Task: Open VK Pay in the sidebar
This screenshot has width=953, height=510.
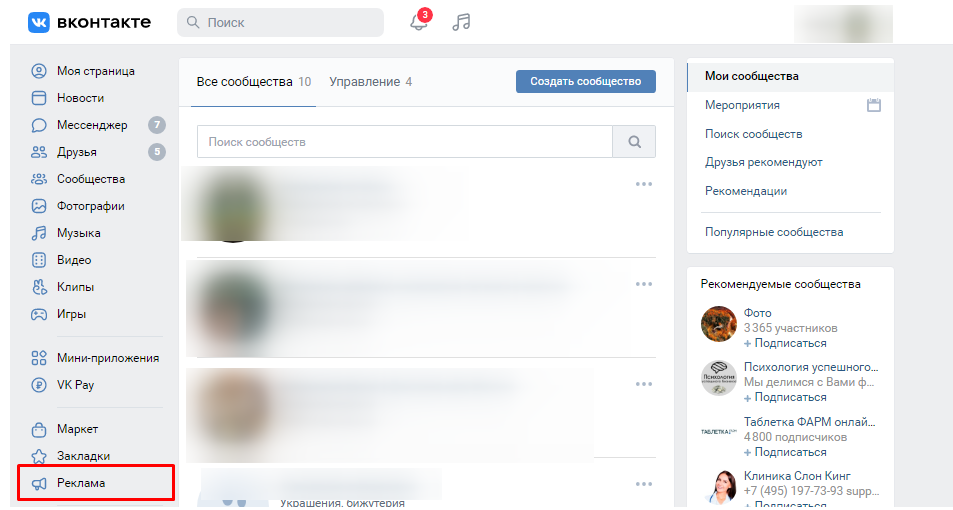Action: coord(75,385)
